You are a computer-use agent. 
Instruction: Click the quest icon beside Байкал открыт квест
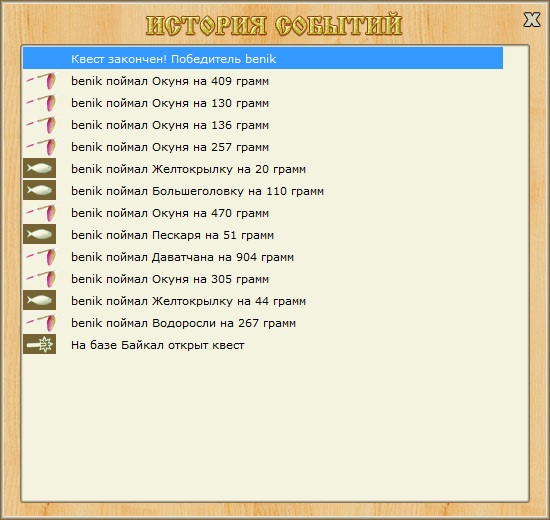pyautogui.click(x=40, y=344)
